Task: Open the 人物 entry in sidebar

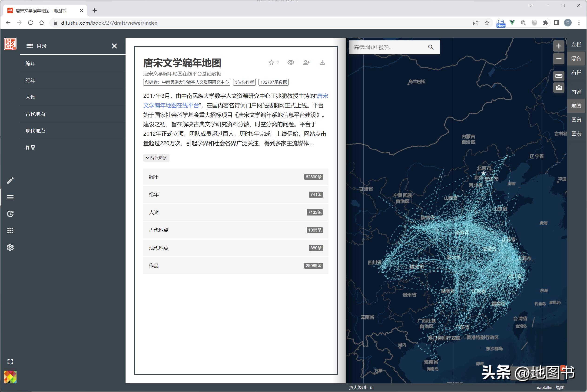Action: point(73,97)
